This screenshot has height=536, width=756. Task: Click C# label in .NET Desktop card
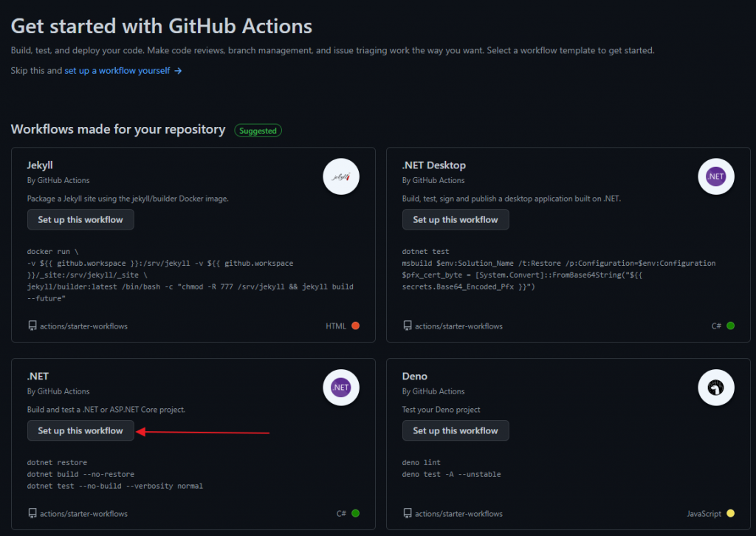click(x=716, y=326)
